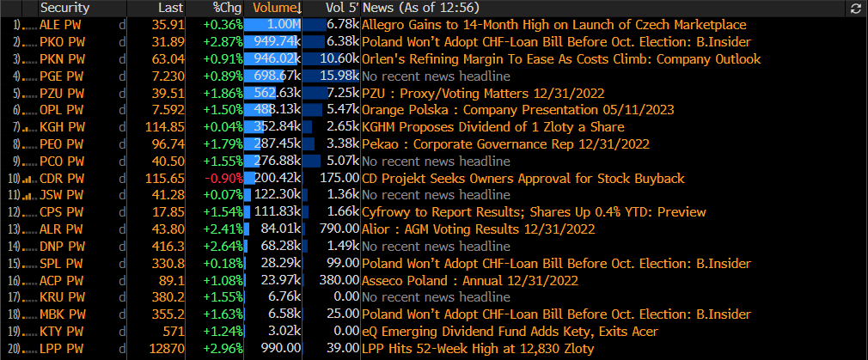Click the 990.00 volume for LPP

coord(281,349)
